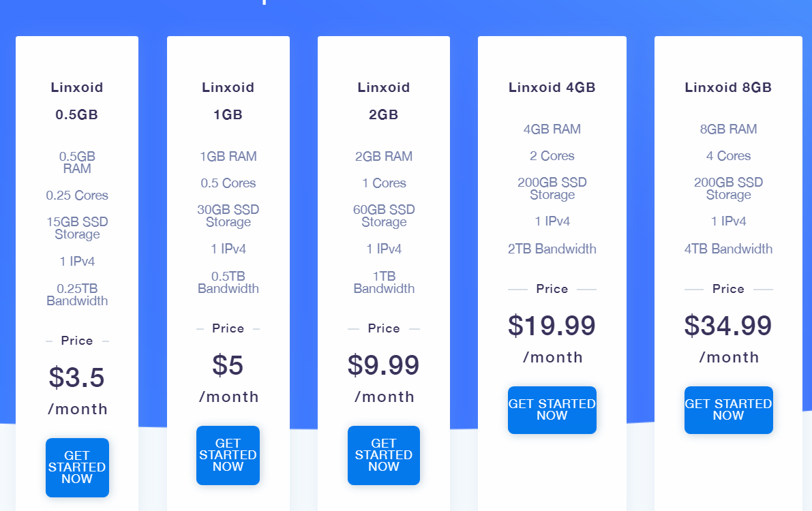
Task: Click GET STARTED NOW for the Linxoid 1GB plan
Action: (228, 455)
